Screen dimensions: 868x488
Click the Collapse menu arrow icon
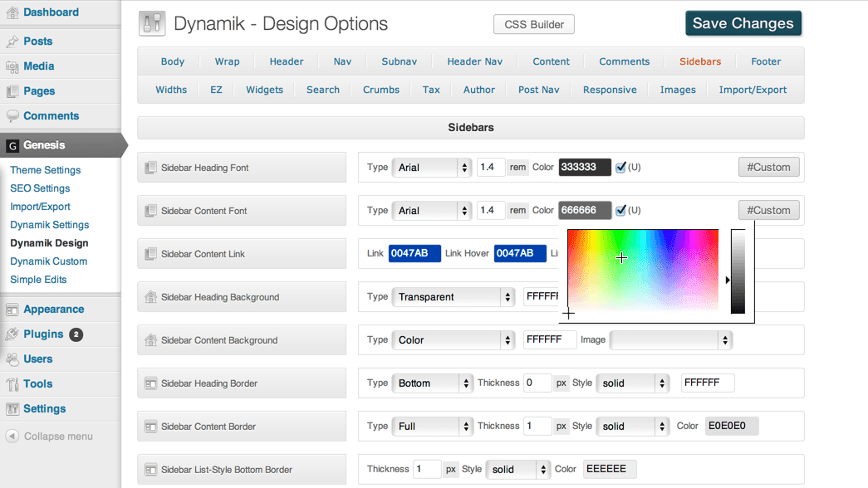tap(12, 437)
